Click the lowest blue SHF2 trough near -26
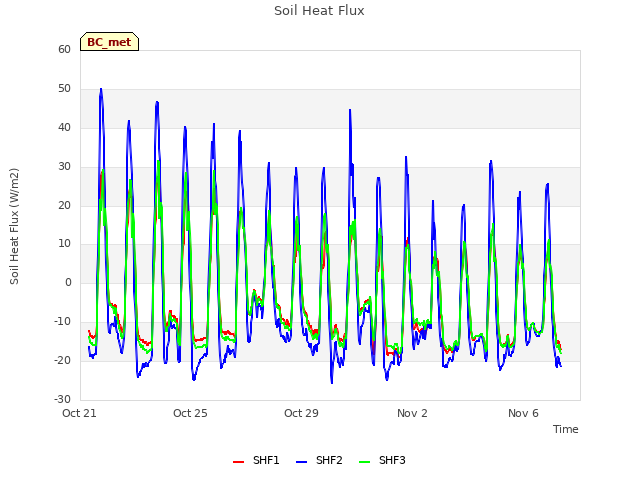640x480 pixels. [332, 382]
